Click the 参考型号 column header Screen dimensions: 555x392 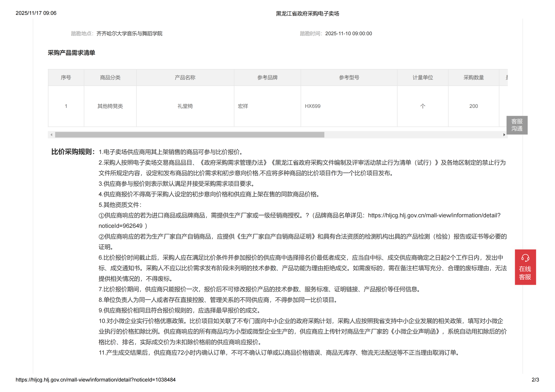349,78
